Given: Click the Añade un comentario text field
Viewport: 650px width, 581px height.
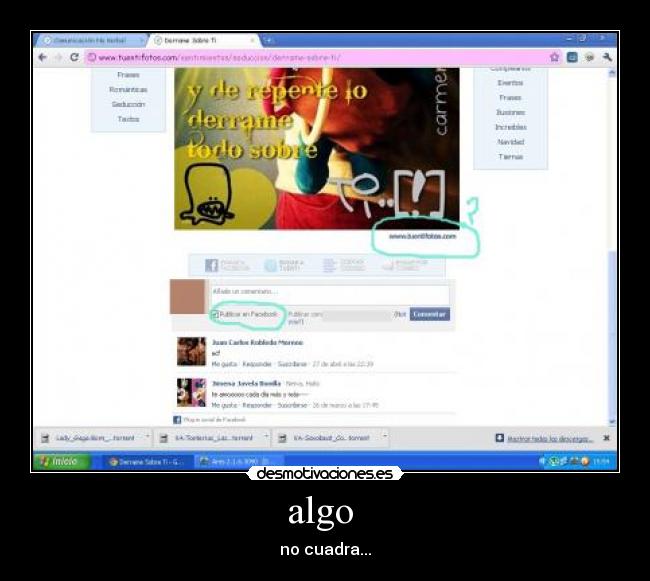Looking at the screenshot, I should pos(330,295).
